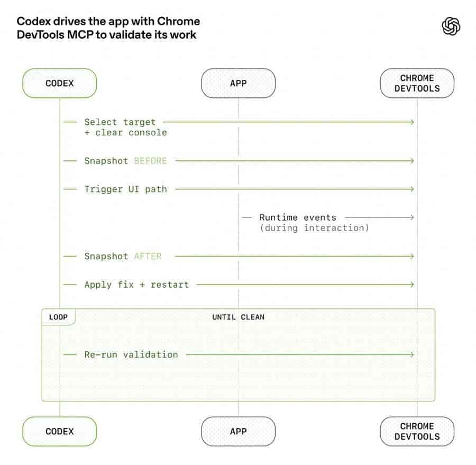Select the top CHROME DEVTOOLS node
The height and width of the screenshot is (465, 476).
(x=417, y=83)
